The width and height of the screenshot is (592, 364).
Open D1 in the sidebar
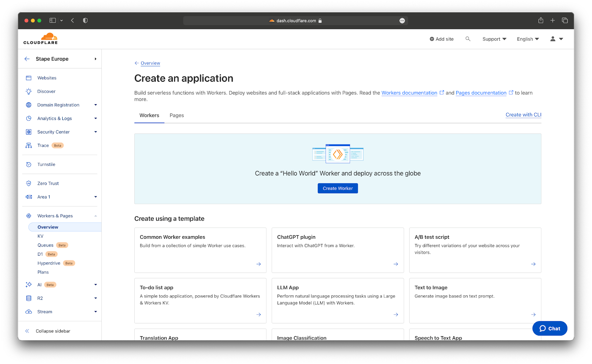coord(47,254)
